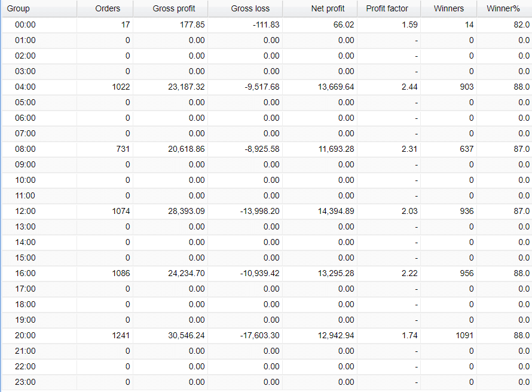Select the 00:00 group row
532x392 pixels.
26,24
